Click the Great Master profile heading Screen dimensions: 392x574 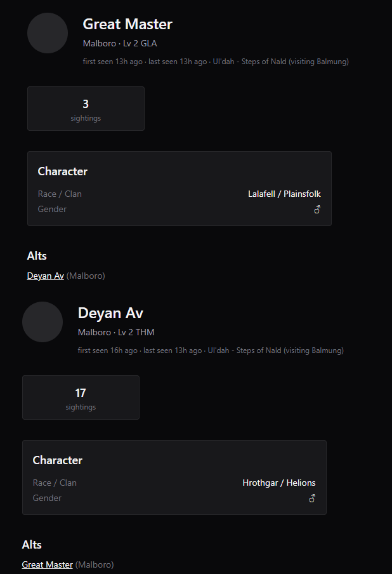click(x=127, y=24)
